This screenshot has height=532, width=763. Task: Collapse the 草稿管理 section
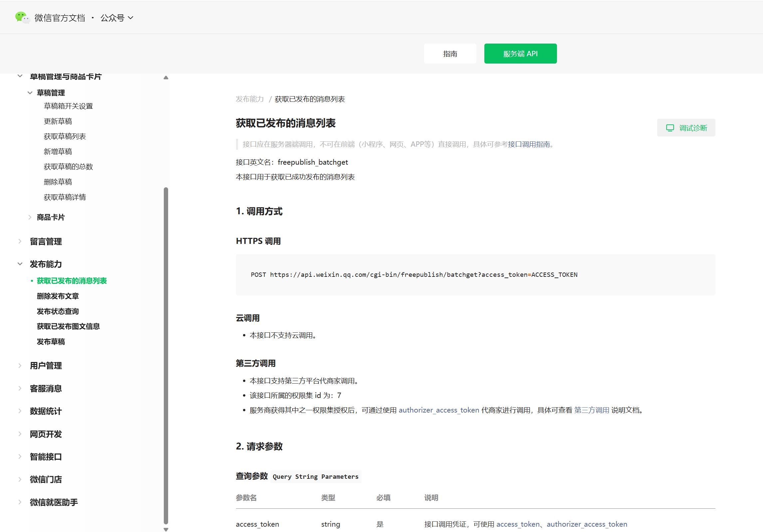30,93
